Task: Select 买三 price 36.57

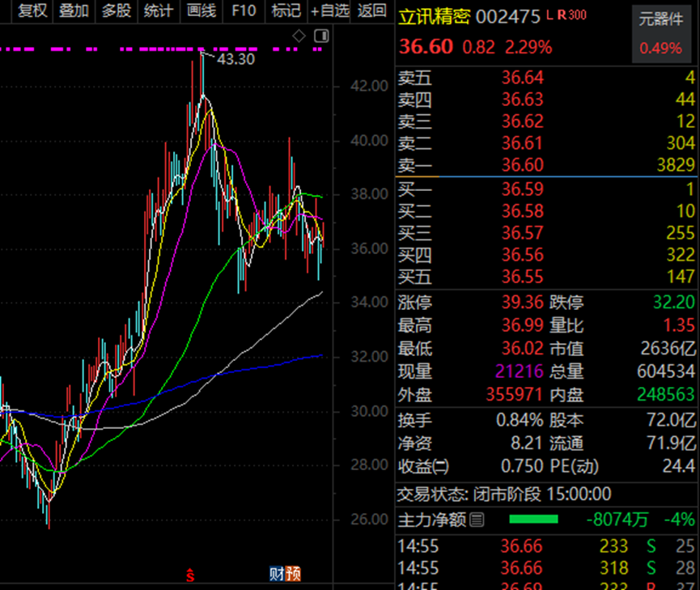Action: [x=522, y=233]
